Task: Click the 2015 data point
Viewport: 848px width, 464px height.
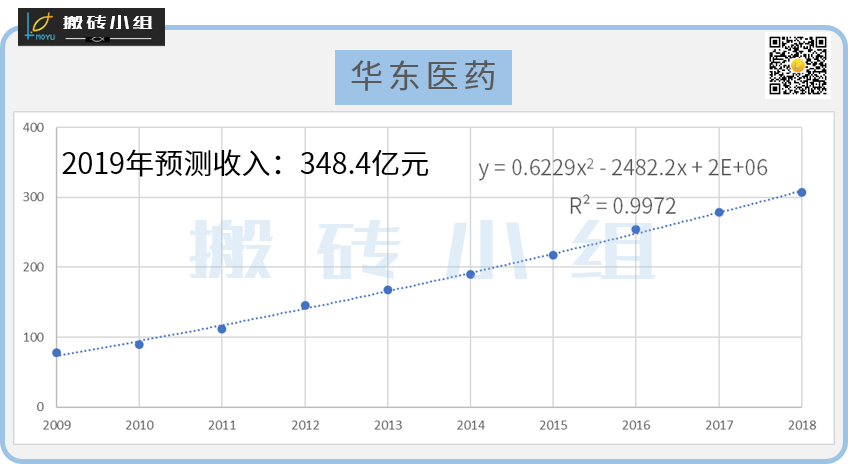Action: [553, 255]
